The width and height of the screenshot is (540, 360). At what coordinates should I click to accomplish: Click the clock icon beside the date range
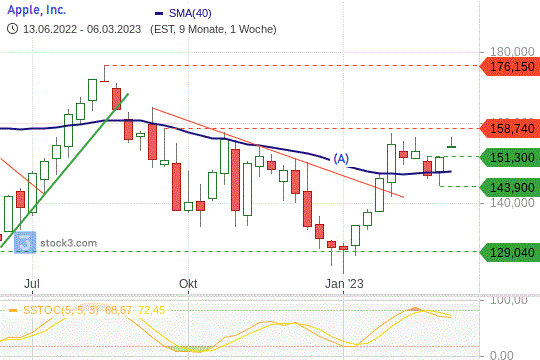(x=12, y=29)
